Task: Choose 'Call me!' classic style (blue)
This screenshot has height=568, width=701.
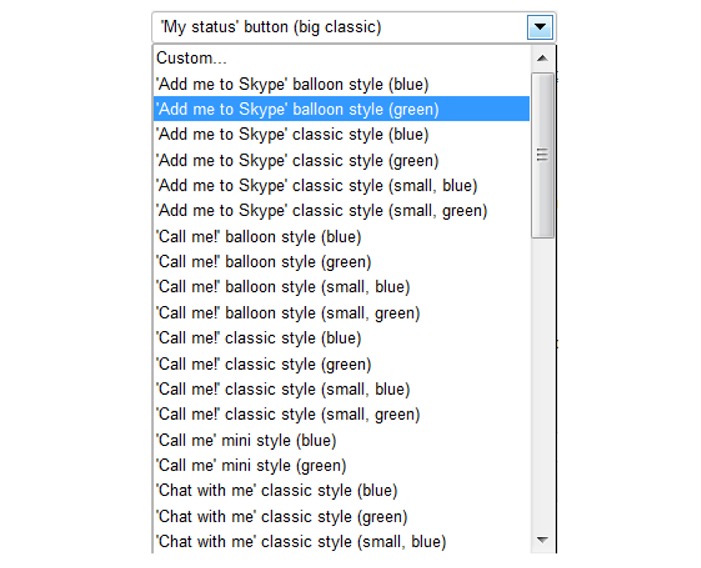Action: pyautogui.click(x=258, y=338)
